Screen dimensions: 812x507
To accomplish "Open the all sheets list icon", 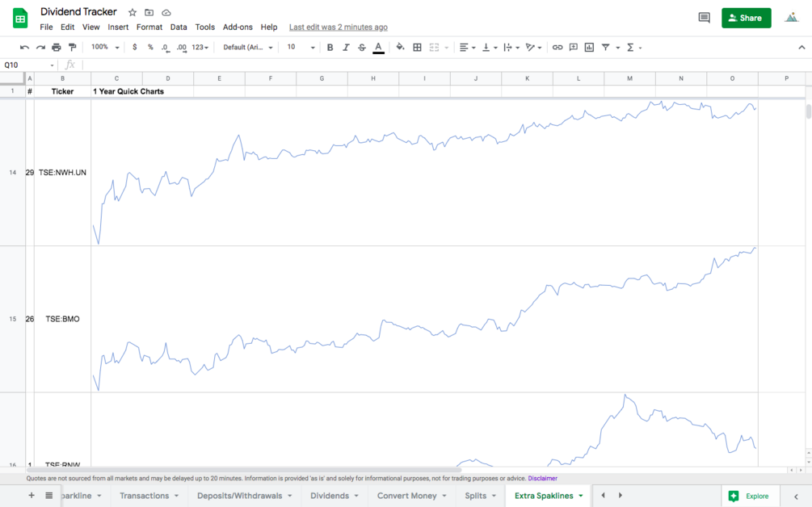I will pos(48,496).
